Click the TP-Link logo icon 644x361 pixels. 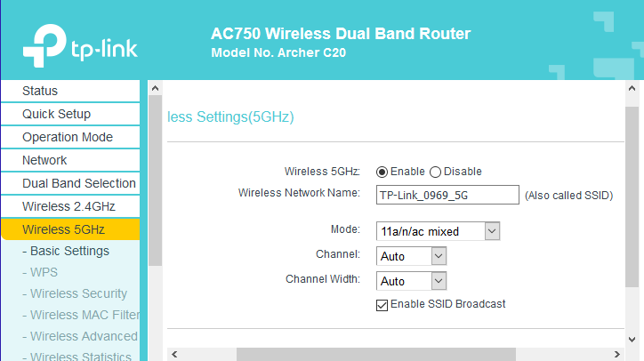[43, 41]
